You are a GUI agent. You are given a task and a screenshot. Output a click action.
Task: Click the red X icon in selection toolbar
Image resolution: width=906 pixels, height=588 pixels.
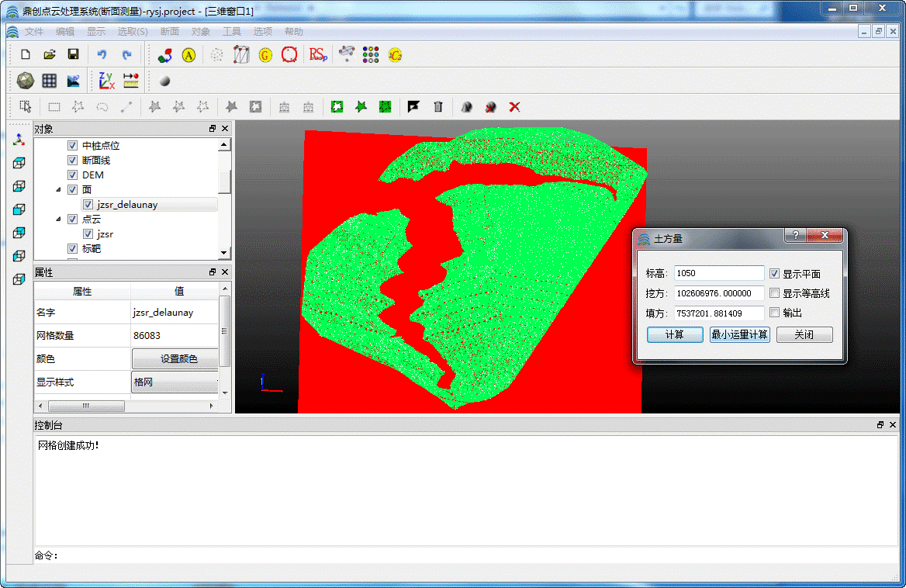(514, 107)
